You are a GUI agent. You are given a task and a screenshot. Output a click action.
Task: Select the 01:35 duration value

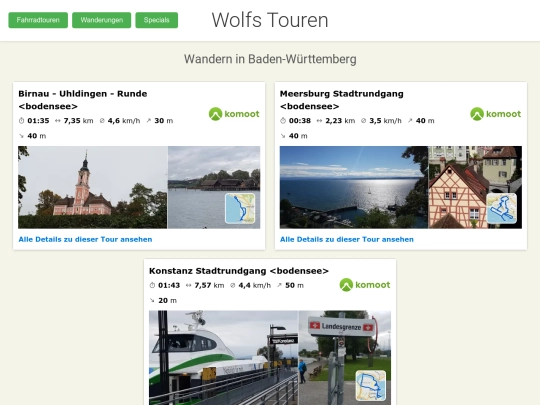tap(38, 121)
